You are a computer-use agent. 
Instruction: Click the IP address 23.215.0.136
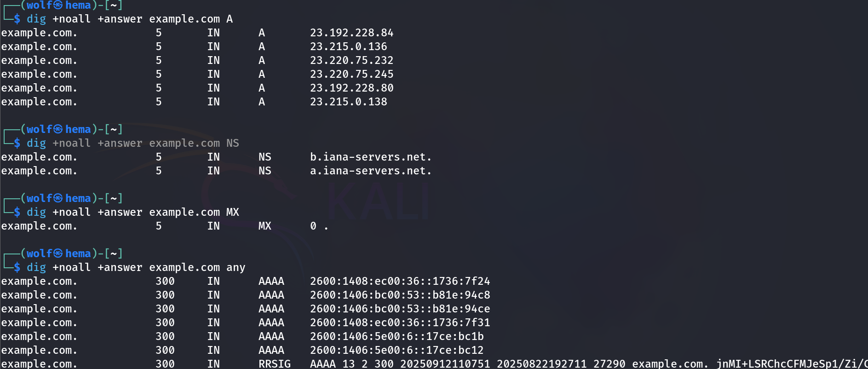click(348, 47)
